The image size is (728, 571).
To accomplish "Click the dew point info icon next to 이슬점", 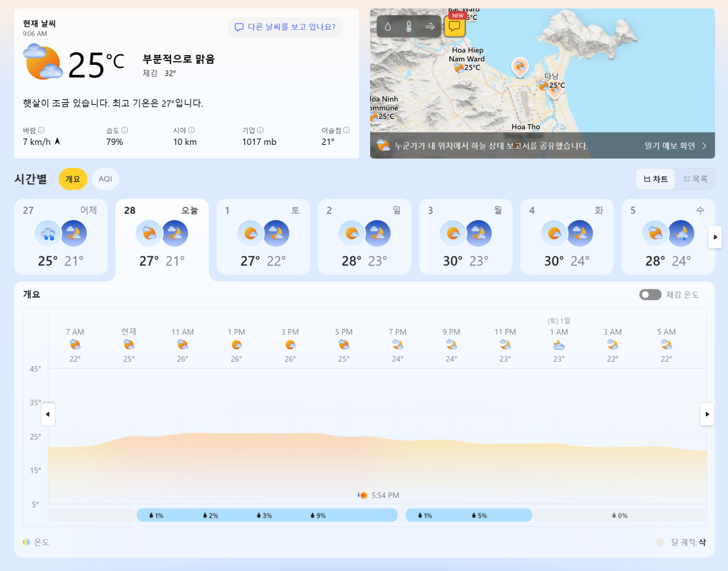I will [346, 130].
